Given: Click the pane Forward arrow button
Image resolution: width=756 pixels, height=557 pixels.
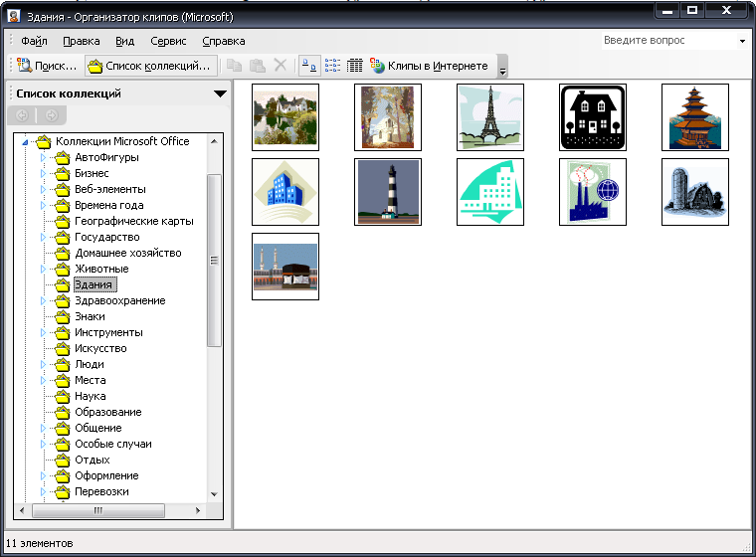Looking at the screenshot, I should (x=51, y=115).
